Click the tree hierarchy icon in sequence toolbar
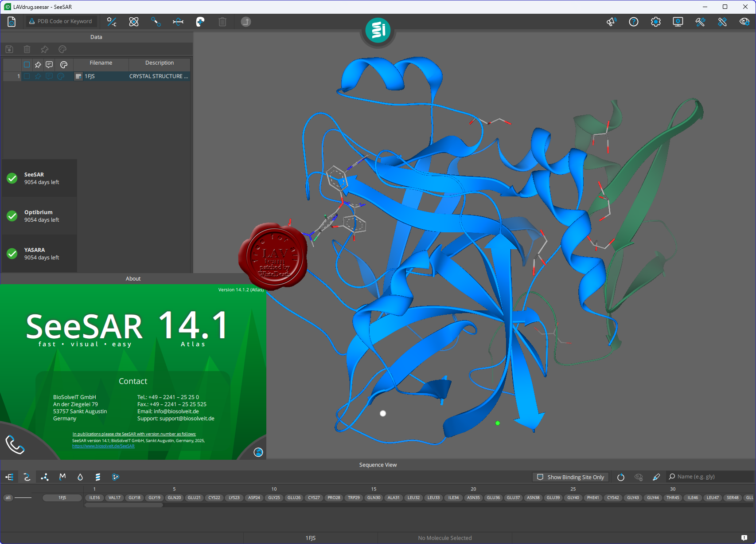The width and height of the screenshot is (756, 544). tap(9, 477)
